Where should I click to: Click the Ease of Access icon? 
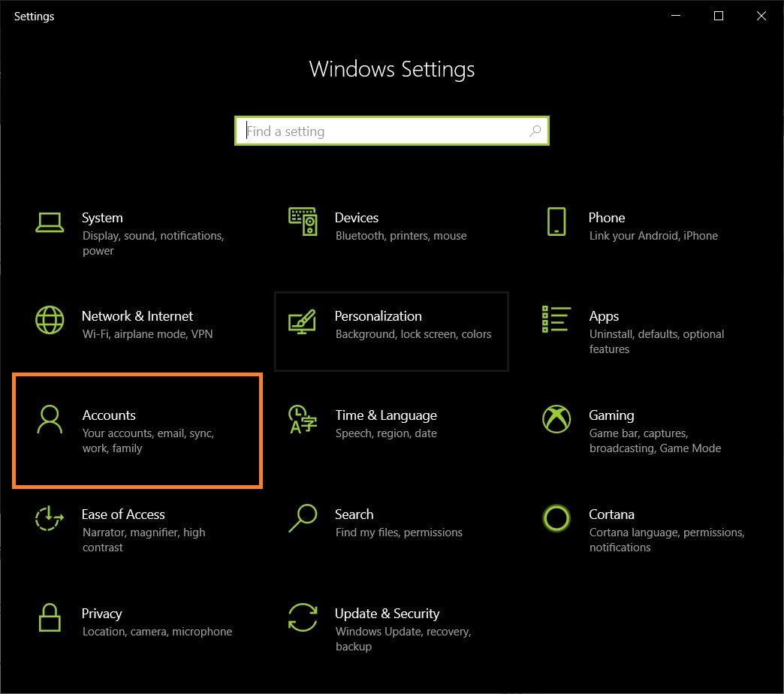point(49,518)
